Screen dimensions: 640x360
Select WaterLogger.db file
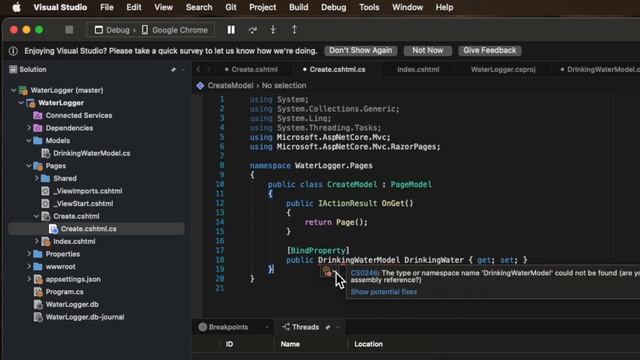[72, 304]
